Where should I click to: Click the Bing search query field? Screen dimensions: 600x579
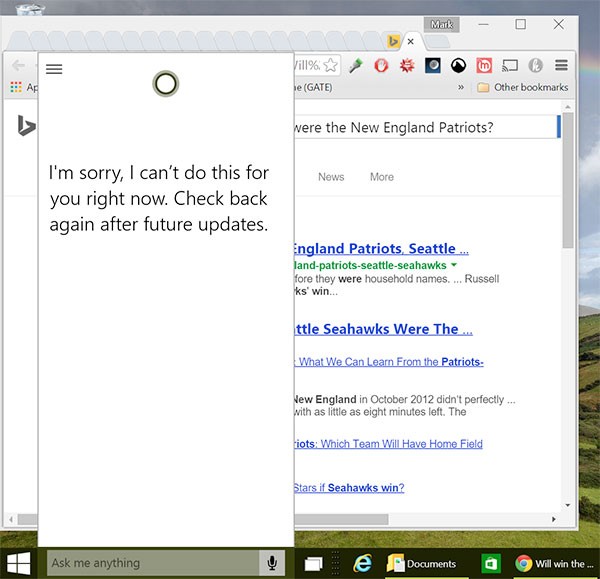[x=420, y=128]
